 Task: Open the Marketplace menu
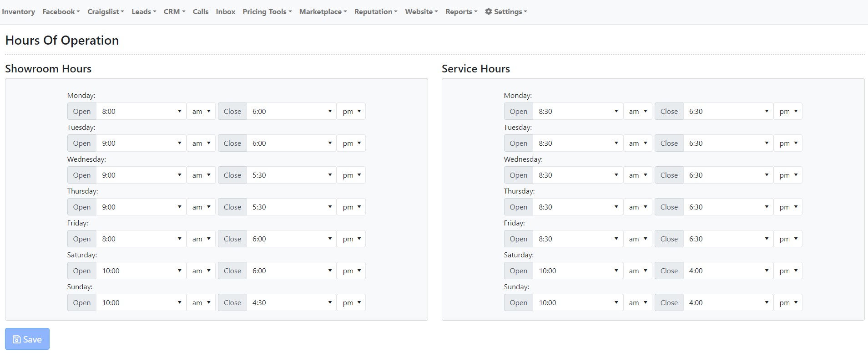click(x=323, y=12)
